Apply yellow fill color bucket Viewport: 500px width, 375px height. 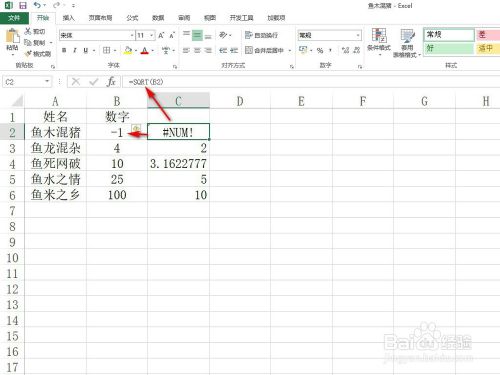click(x=128, y=50)
